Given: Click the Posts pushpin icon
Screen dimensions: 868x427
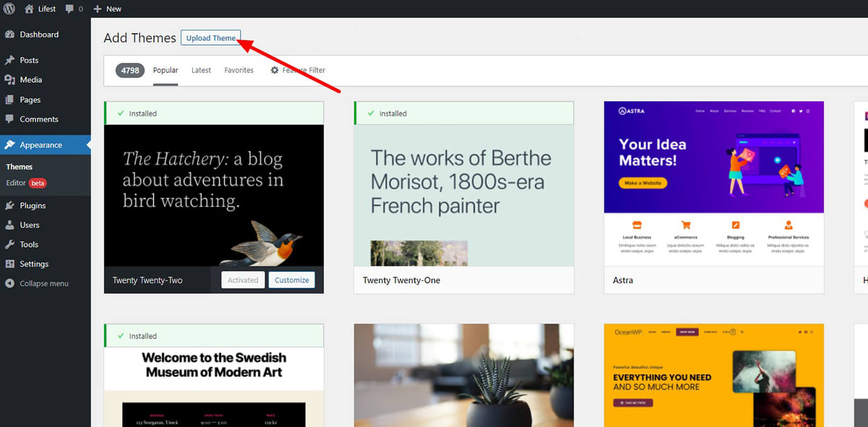Looking at the screenshot, I should click(9, 61).
